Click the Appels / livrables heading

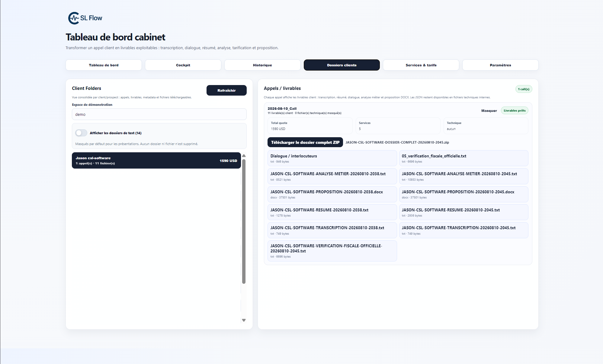click(x=282, y=88)
